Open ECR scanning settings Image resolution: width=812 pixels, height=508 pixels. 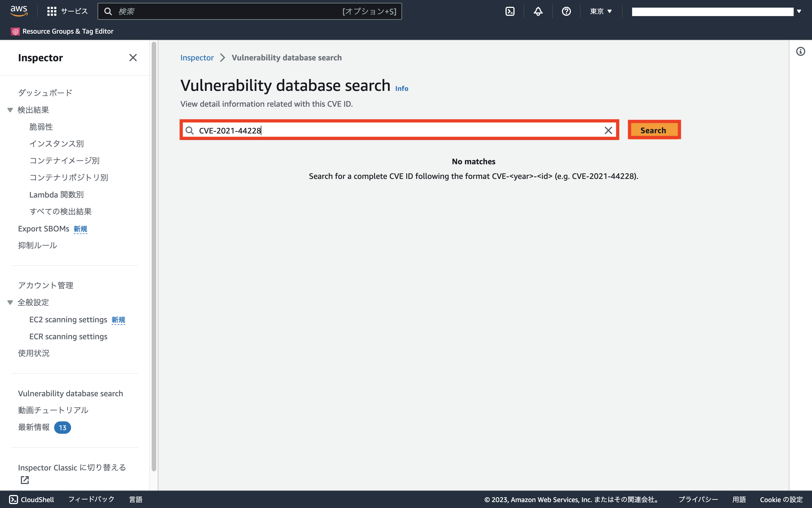tap(68, 336)
